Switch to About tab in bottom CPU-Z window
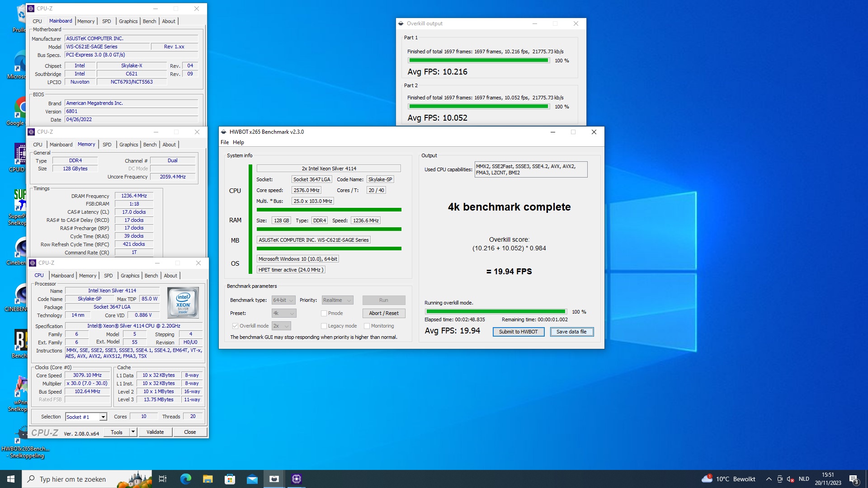The image size is (868, 488). [x=170, y=276]
